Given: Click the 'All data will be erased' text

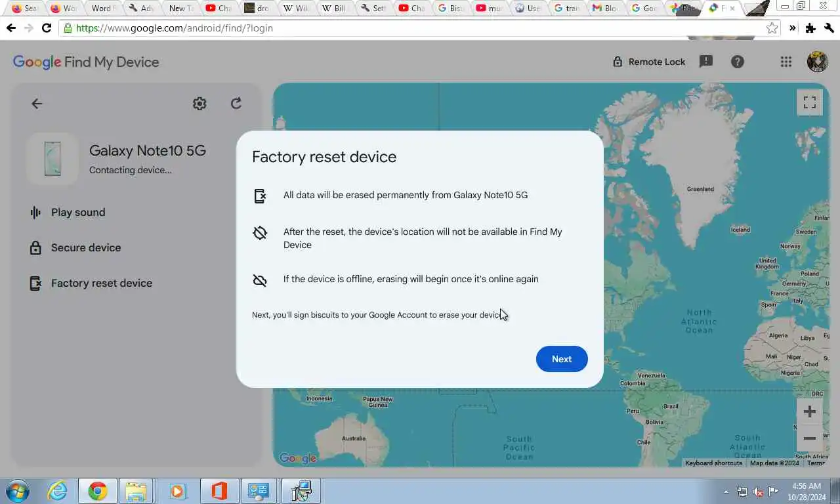Looking at the screenshot, I should [406, 195].
